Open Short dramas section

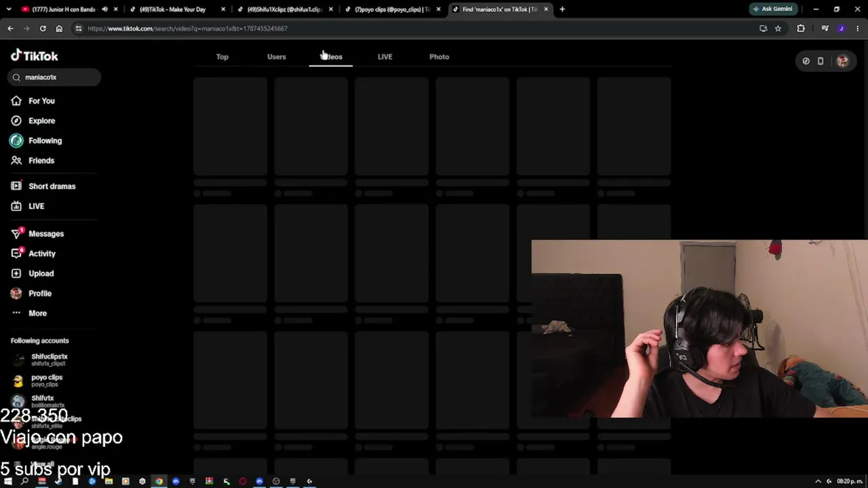(52, 186)
